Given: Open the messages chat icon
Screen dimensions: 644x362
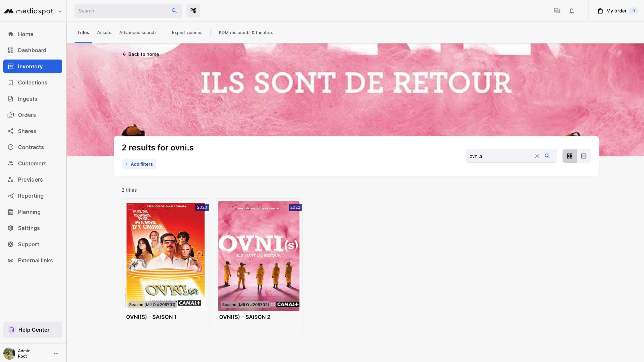Looking at the screenshot, I should point(557,11).
